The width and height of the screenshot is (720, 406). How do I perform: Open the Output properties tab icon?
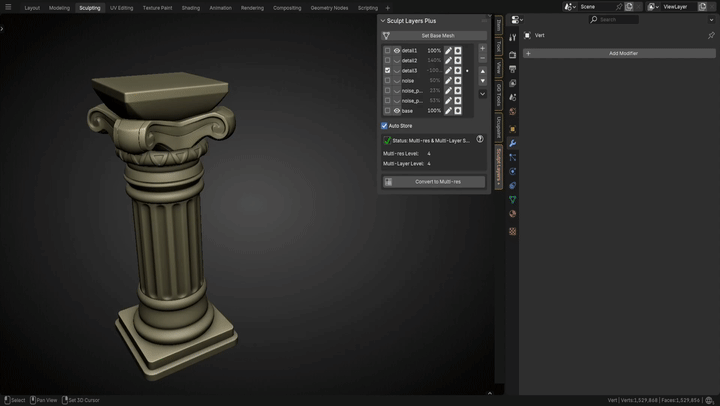(512, 69)
